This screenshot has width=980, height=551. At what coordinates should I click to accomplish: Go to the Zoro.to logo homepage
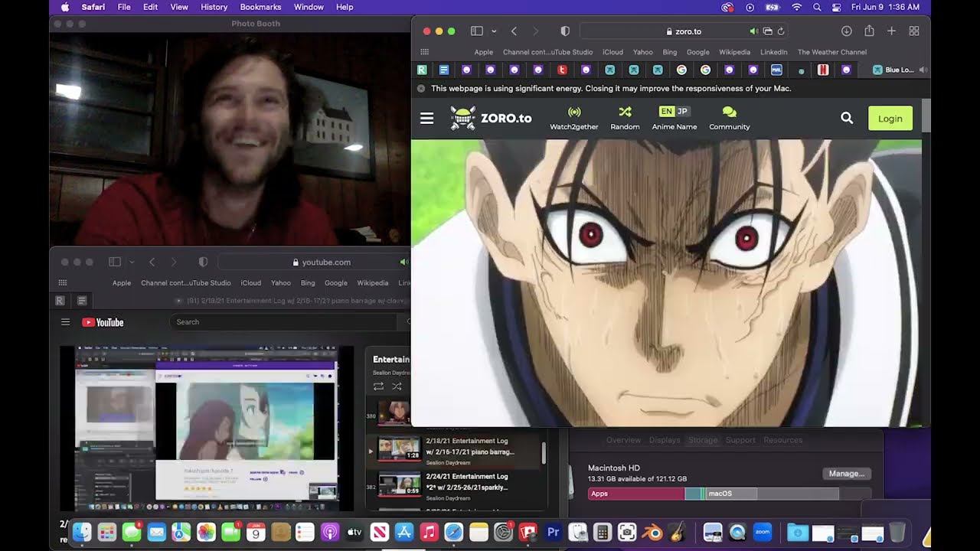tap(491, 119)
